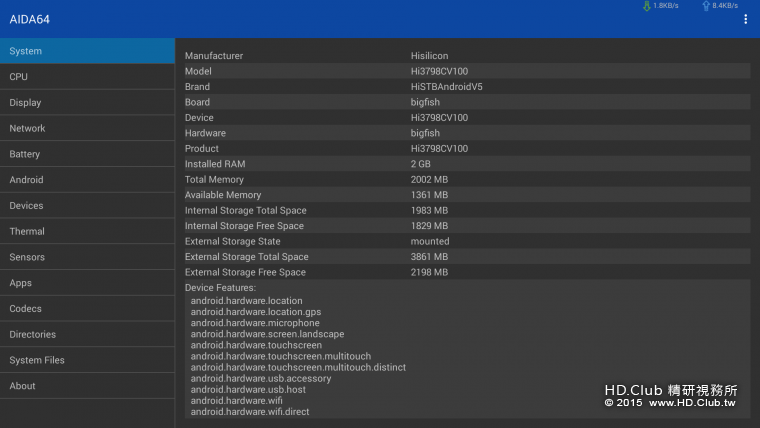760x428 pixels.
Task: Click the External Storage State row
Action: click(467, 241)
